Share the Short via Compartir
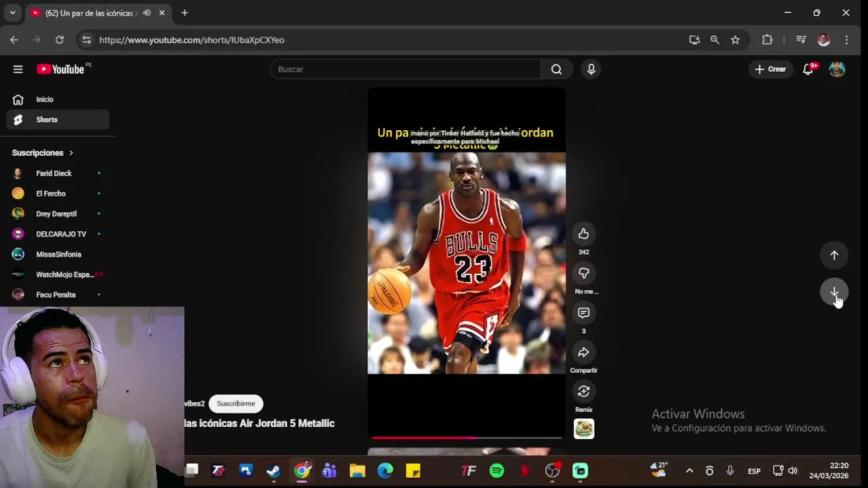868x488 pixels. (x=584, y=352)
